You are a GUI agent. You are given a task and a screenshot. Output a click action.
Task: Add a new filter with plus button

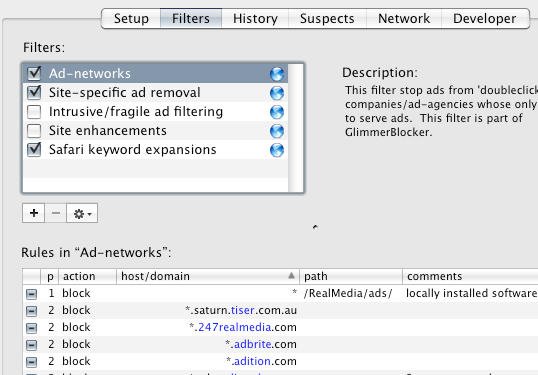click(x=33, y=213)
